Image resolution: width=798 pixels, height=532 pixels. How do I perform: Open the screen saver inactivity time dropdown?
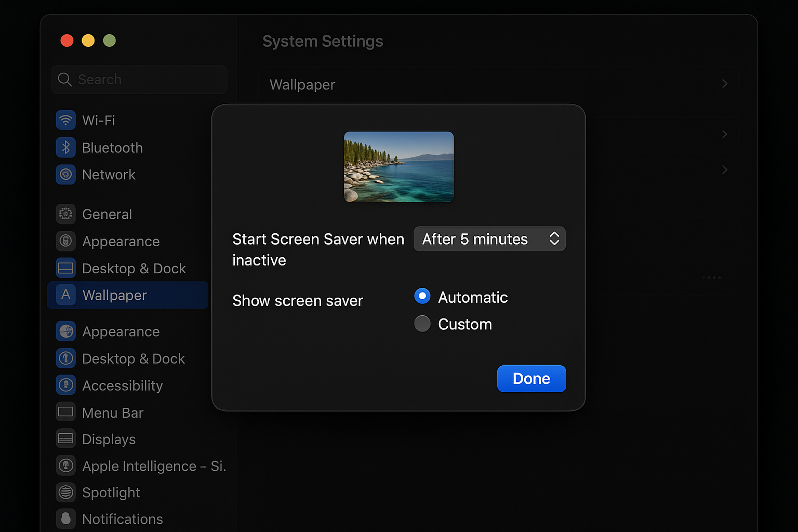pyautogui.click(x=489, y=239)
